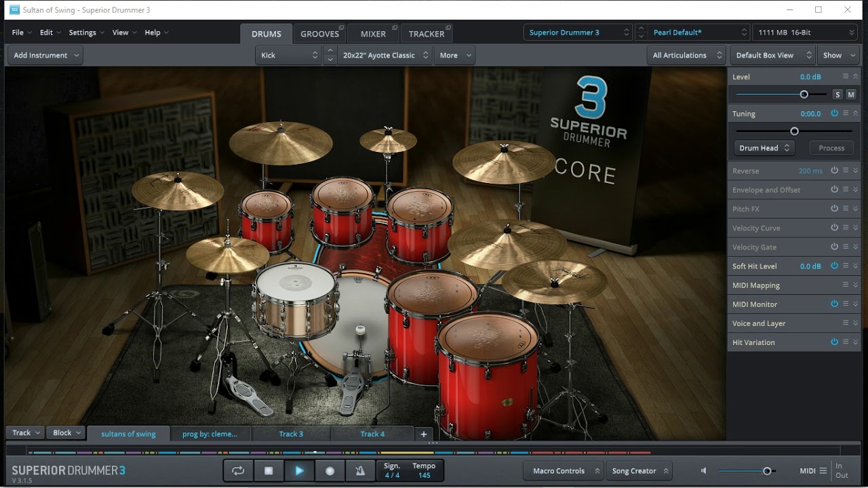The width and height of the screenshot is (868, 488).
Task: Expand the Voice and Layer section
Action: [856, 323]
